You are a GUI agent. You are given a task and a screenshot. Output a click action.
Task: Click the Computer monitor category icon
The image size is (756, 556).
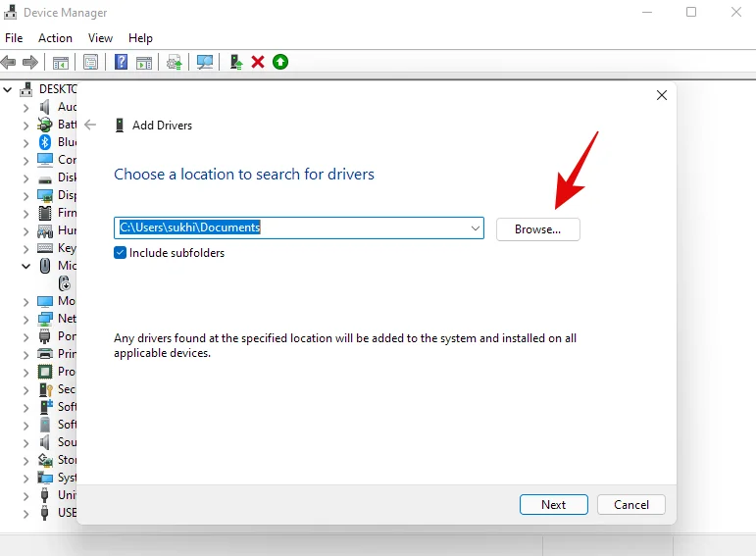pyautogui.click(x=45, y=160)
